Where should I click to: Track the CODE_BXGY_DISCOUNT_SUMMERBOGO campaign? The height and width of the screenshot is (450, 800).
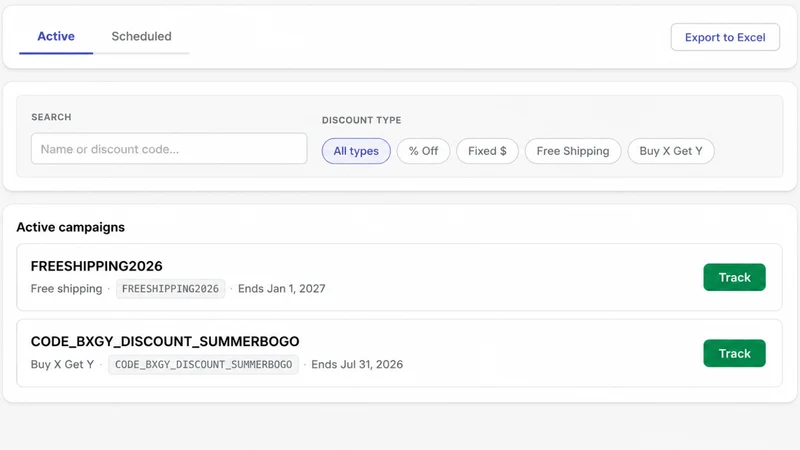click(734, 354)
